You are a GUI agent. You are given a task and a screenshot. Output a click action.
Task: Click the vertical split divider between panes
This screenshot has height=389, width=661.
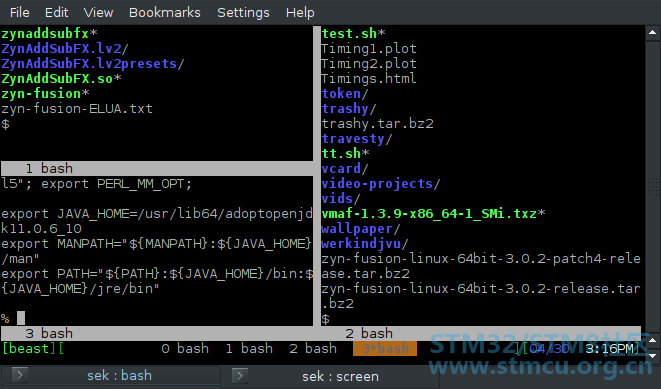coord(317,176)
